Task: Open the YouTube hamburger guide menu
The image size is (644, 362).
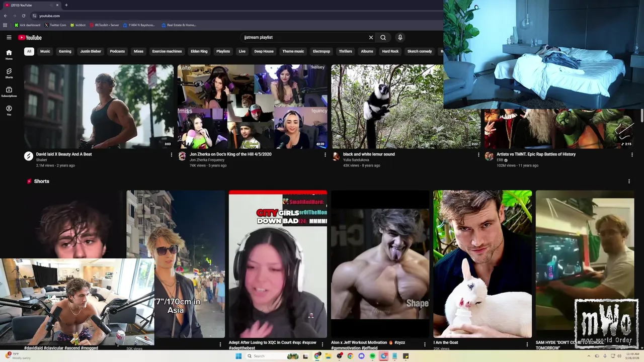Action: coord(9,37)
